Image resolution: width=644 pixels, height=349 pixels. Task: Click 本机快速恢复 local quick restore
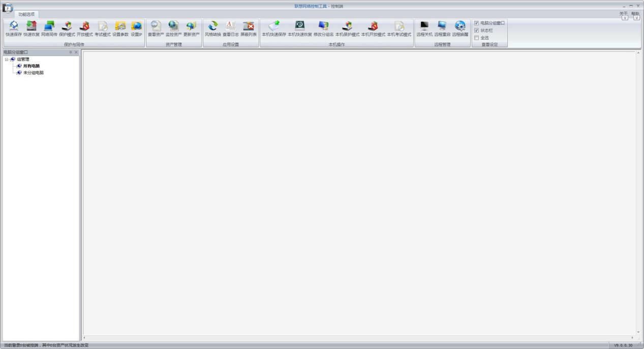pyautogui.click(x=300, y=29)
